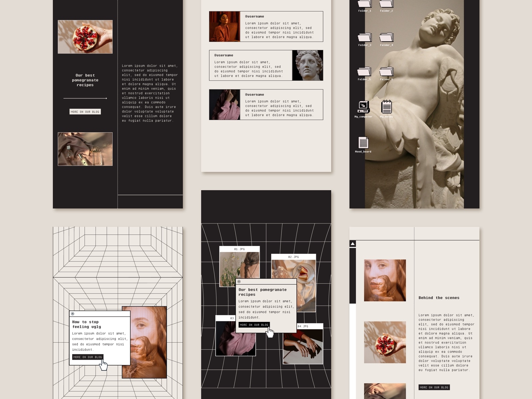The height and width of the screenshot is (399, 532).
Task: Open the My_notes notepad icon
Action: [x=386, y=107]
